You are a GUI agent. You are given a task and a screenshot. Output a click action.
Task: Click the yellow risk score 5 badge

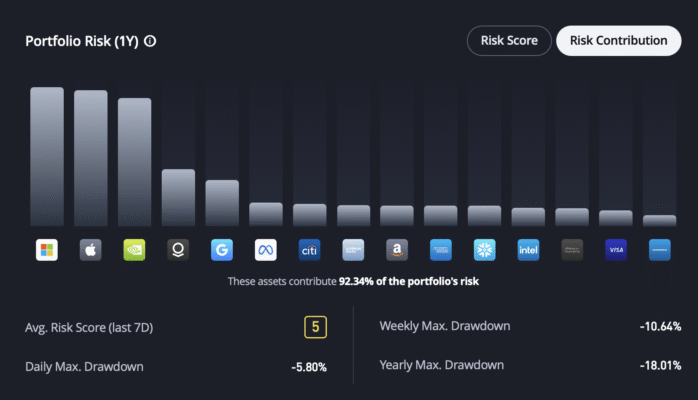(x=315, y=327)
